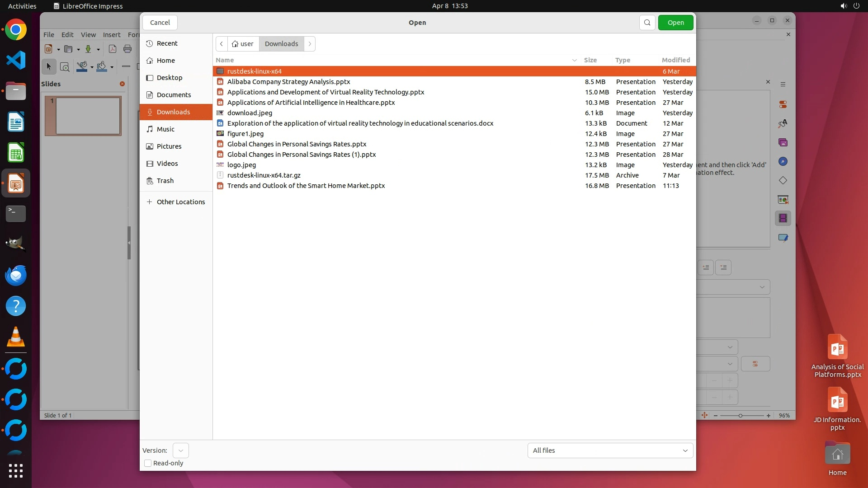The height and width of the screenshot is (488, 868).
Task: Select Downloads in the places sidebar
Action: click(173, 112)
